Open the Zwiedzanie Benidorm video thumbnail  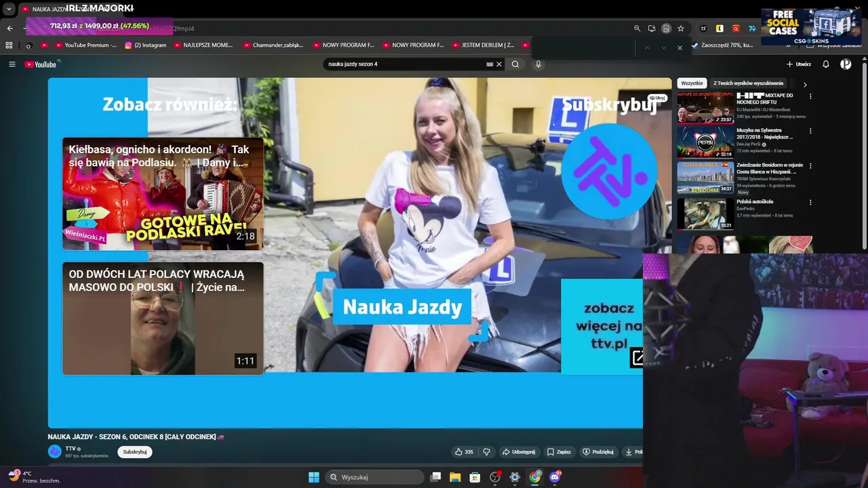[705, 178]
